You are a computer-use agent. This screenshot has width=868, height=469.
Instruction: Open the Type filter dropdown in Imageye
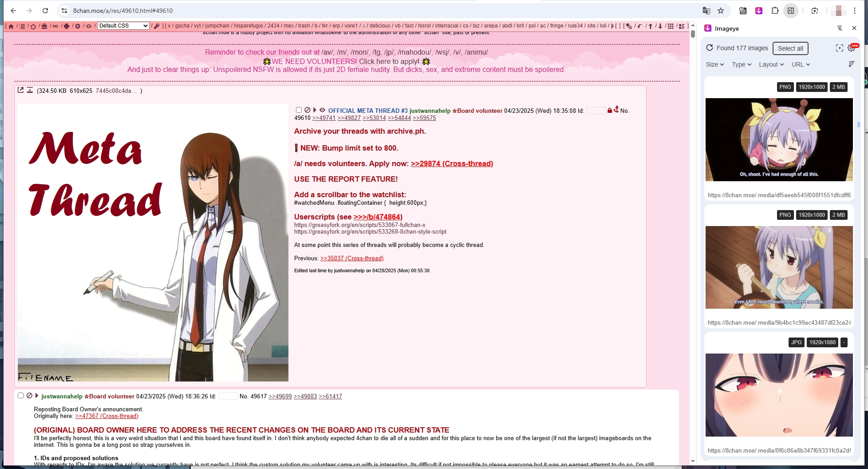[x=742, y=64]
